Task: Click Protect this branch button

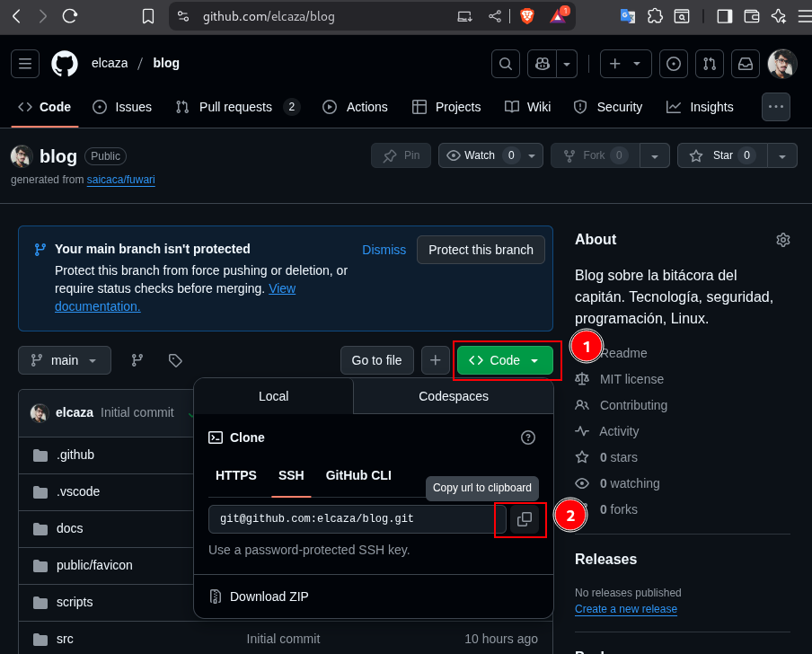Action: pos(481,250)
